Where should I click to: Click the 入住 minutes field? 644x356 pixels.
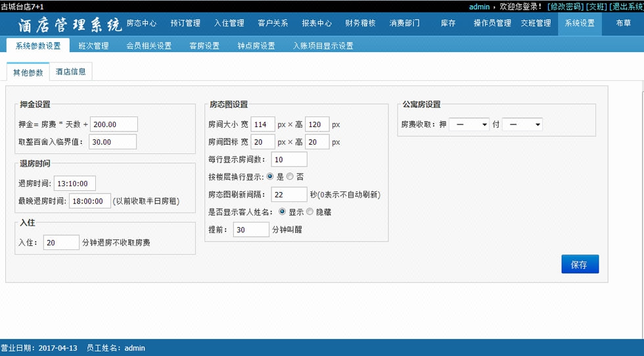pos(61,243)
